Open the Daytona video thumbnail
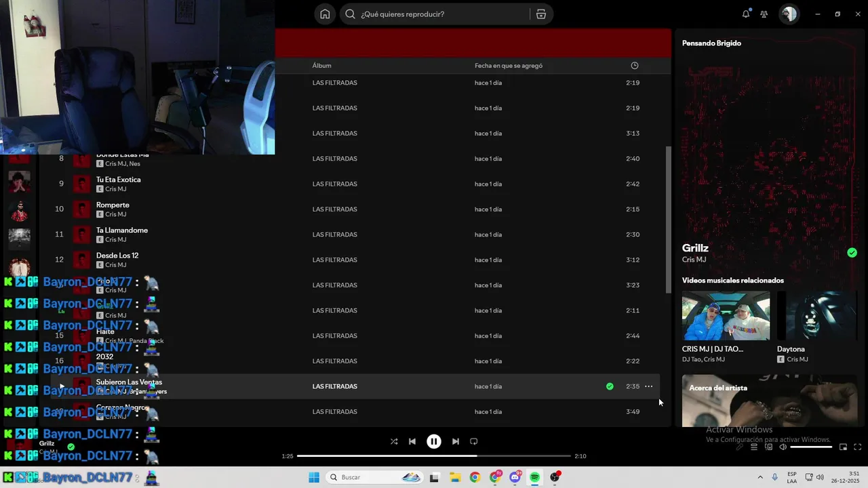The height and width of the screenshot is (488, 868). click(x=817, y=316)
